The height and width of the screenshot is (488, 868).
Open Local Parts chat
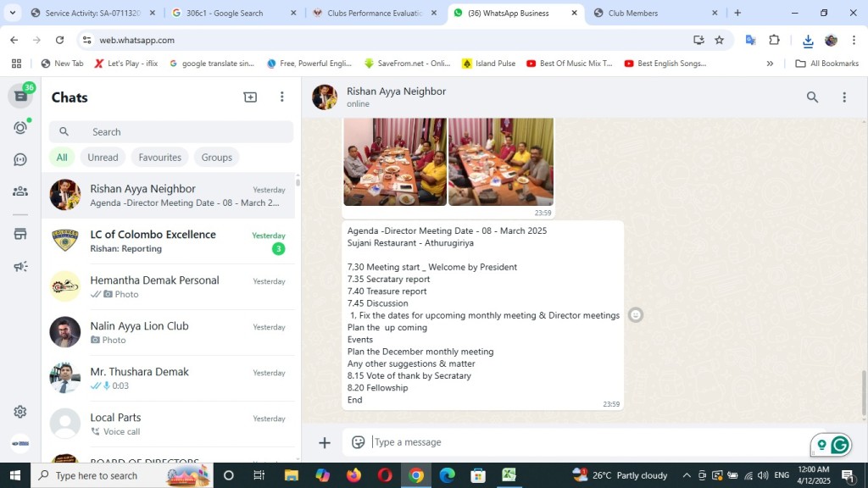169,424
